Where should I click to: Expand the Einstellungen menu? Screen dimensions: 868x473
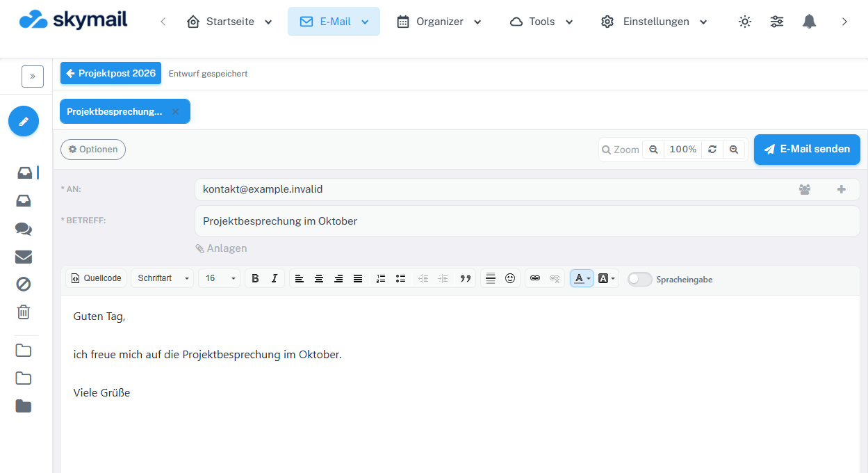coord(654,22)
